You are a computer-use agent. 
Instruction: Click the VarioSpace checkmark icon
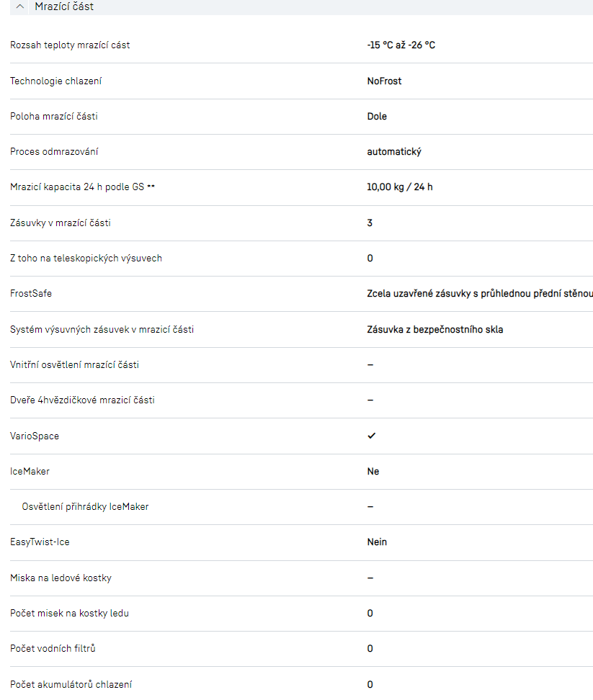371,436
